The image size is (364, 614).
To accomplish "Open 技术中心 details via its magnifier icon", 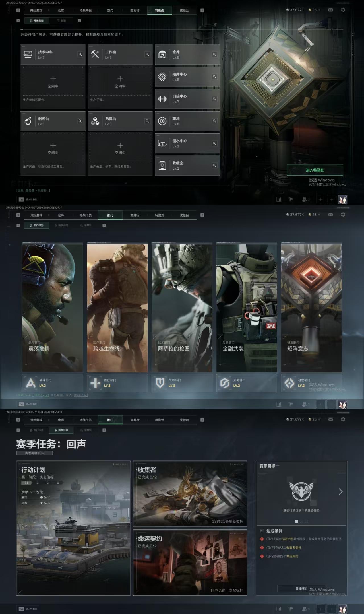I will tap(80, 54).
